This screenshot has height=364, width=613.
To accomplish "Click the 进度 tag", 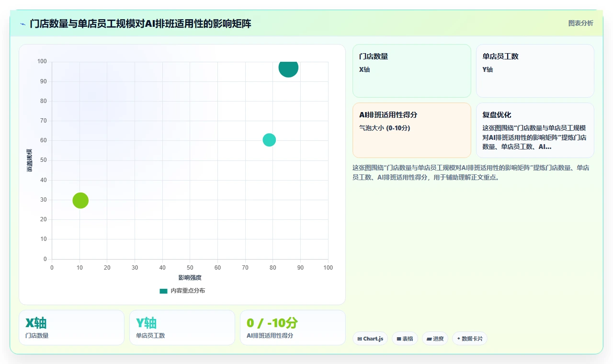I will (435, 339).
